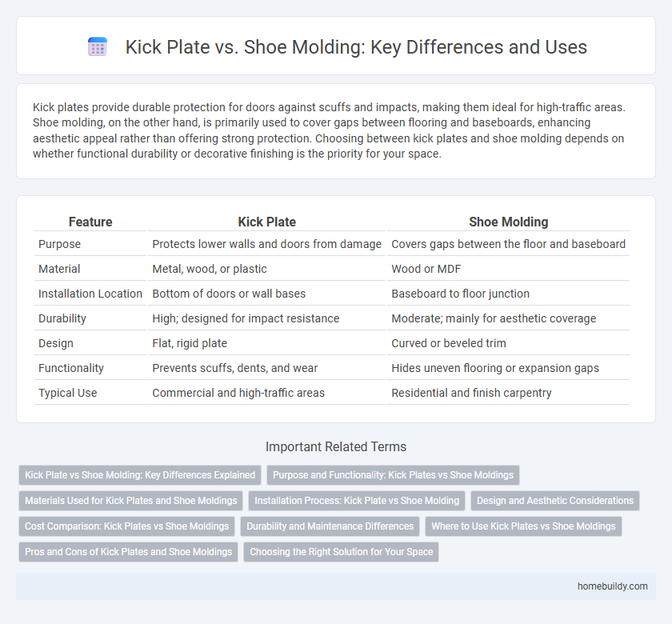Select 'Durability and Maintenance Differences' tag
672x624 pixels.
click(330, 526)
